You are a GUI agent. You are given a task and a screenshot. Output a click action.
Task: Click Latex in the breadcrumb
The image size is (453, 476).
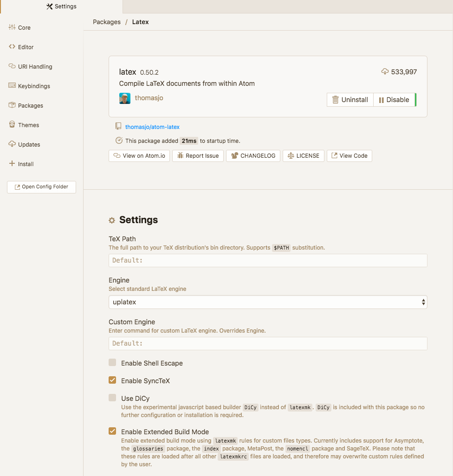pos(140,22)
